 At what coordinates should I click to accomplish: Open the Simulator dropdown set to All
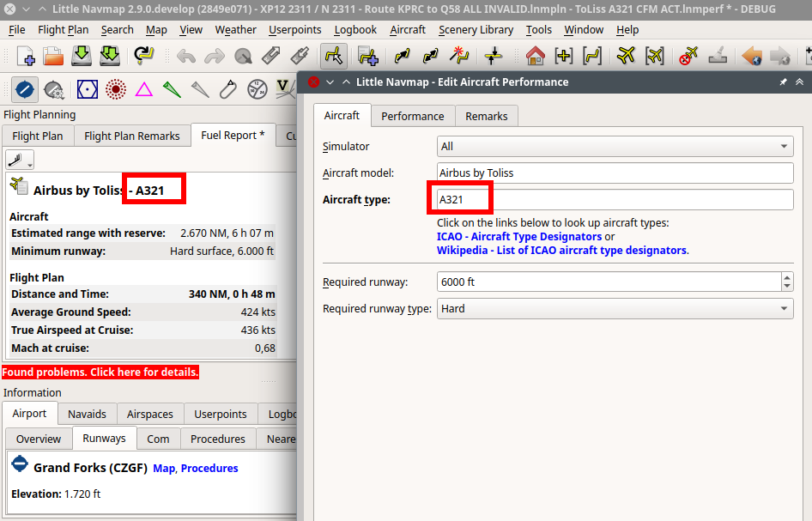pyautogui.click(x=615, y=147)
